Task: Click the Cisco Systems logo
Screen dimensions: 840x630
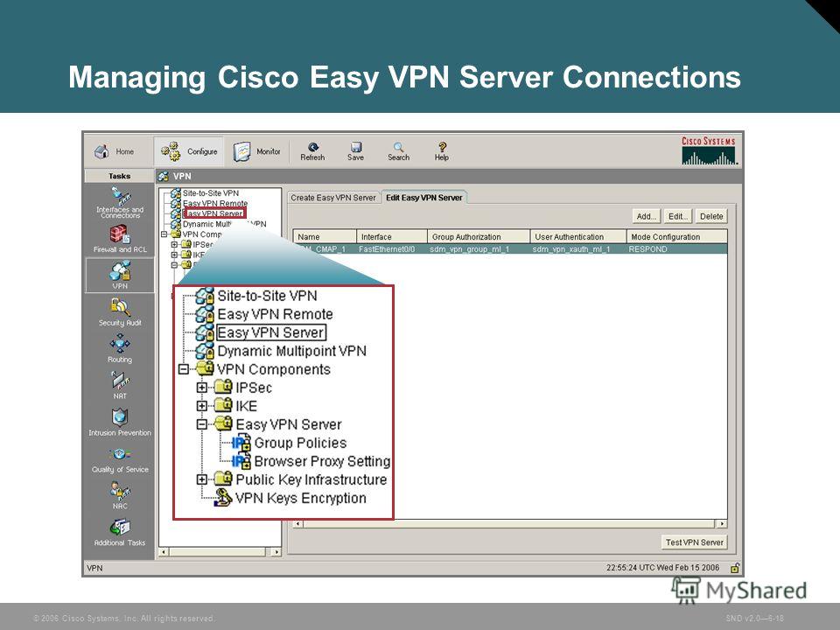Action: (x=710, y=150)
